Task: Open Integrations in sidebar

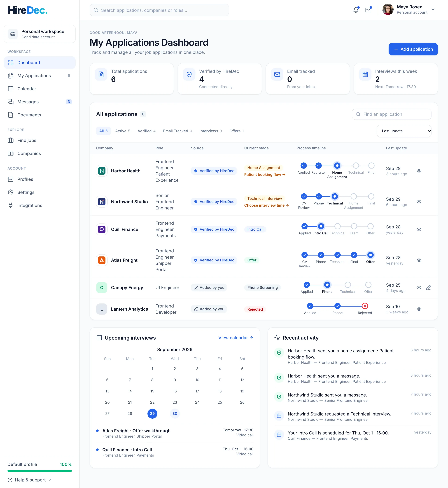Action: pyautogui.click(x=40, y=205)
